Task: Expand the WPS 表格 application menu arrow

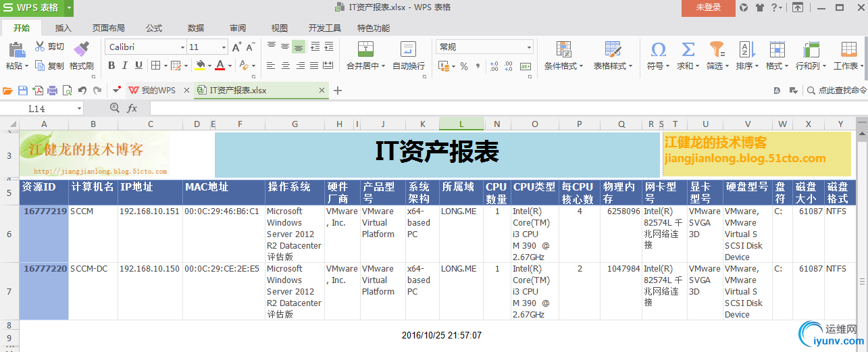Action: click(x=70, y=7)
